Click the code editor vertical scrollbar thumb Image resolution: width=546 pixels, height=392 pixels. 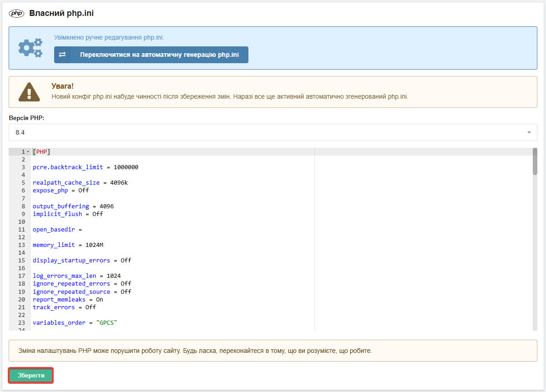(535, 161)
